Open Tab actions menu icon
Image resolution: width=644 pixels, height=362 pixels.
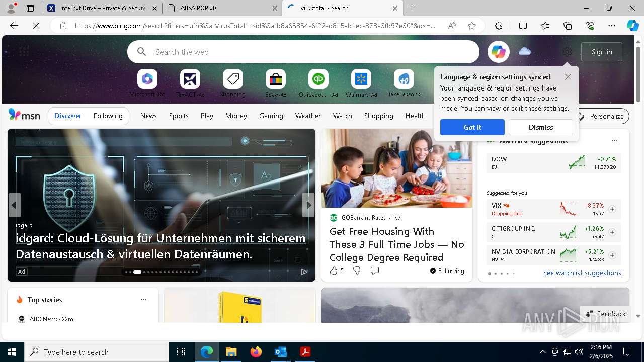(30, 8)
